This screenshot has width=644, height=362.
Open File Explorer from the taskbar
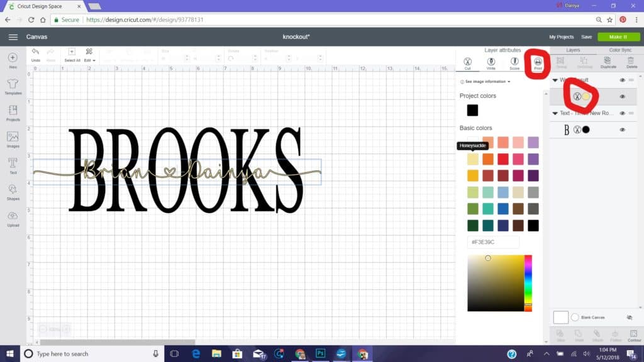(x=216, y=353)
